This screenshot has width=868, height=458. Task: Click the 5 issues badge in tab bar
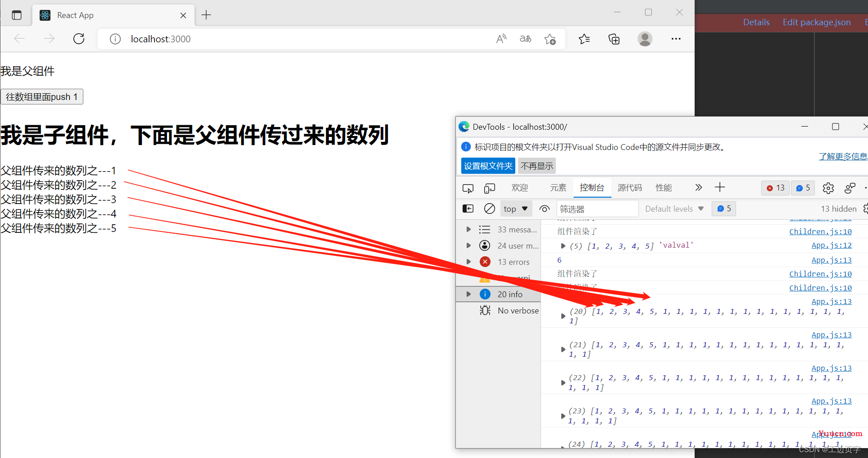pyautogui.click(x=803, y=188)
